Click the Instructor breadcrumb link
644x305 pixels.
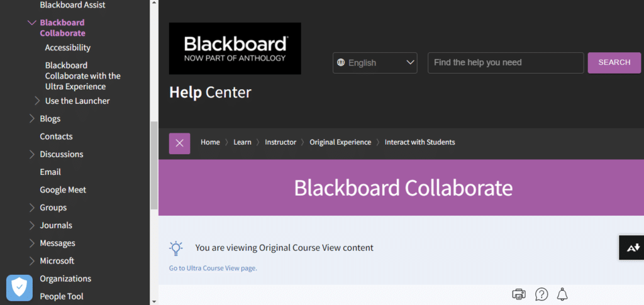click(x=280, y=142)
